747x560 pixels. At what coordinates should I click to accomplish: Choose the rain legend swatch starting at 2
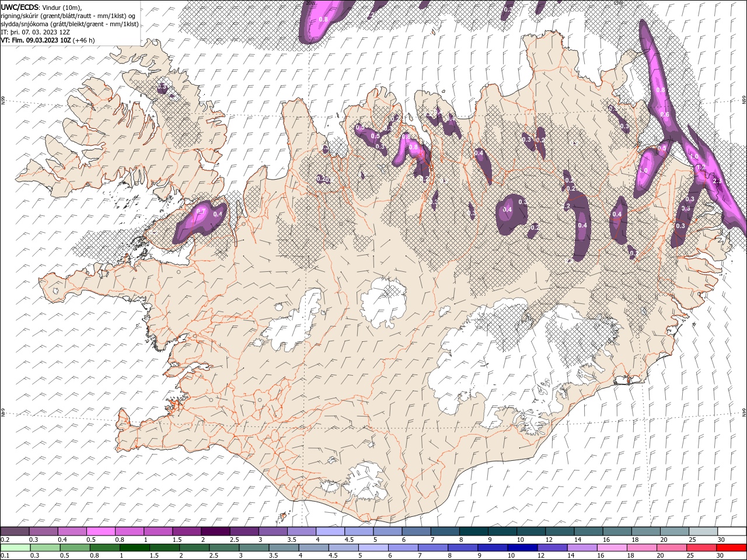click(194, 548)
